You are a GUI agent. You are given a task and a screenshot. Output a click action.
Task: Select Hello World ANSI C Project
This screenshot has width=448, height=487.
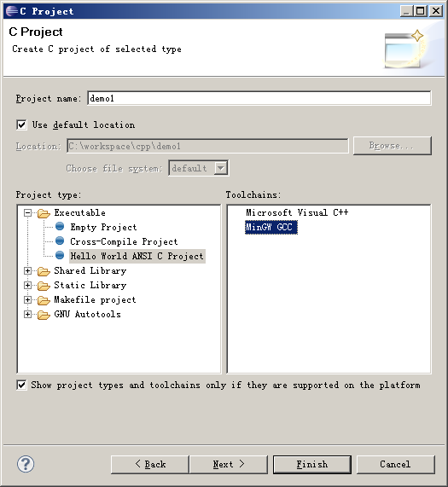point(137,256)
